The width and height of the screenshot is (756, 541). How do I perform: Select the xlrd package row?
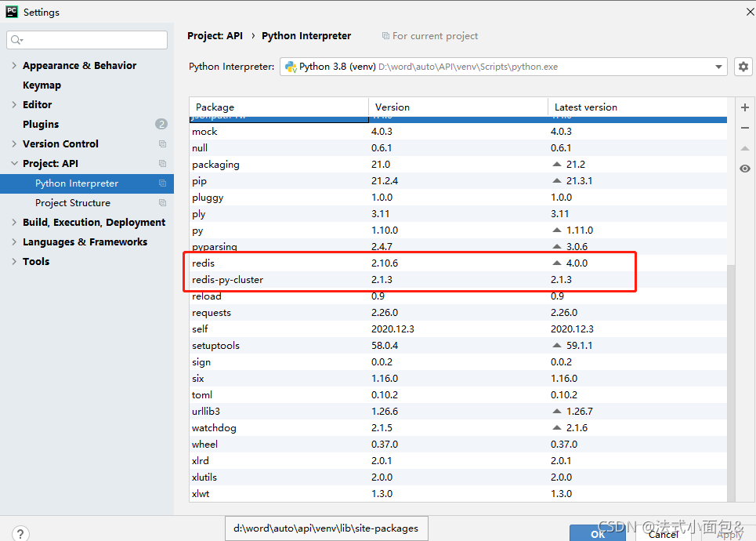point(458,460)
